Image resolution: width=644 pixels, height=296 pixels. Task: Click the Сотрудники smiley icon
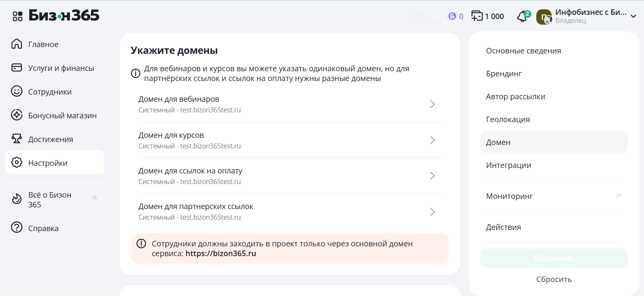click(x=17, y=92)
